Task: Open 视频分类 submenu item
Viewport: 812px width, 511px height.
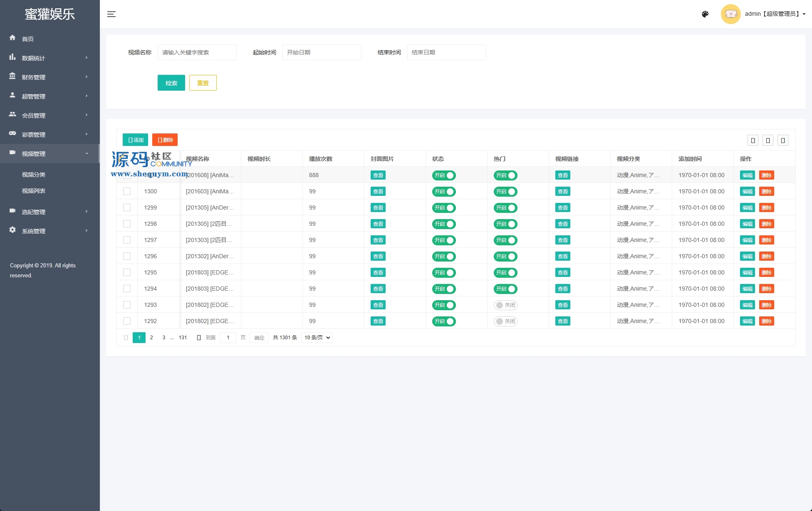Action: 34,175
